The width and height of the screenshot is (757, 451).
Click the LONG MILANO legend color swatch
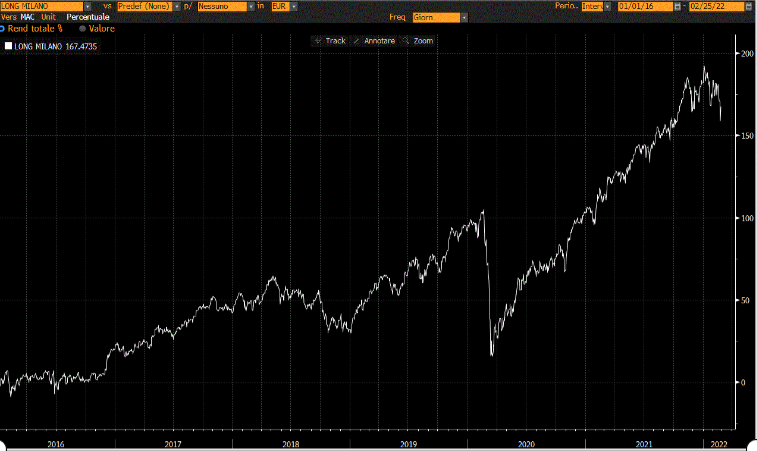9,46
